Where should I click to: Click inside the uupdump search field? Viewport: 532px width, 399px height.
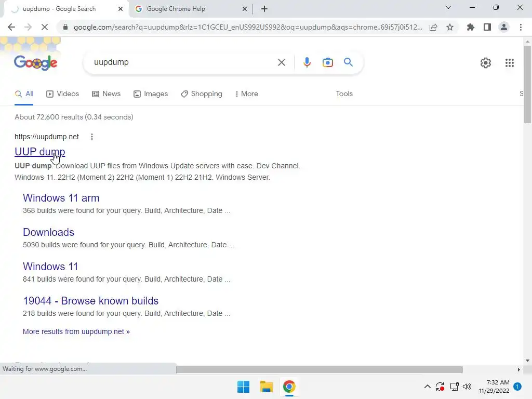(x=183, y=62)
